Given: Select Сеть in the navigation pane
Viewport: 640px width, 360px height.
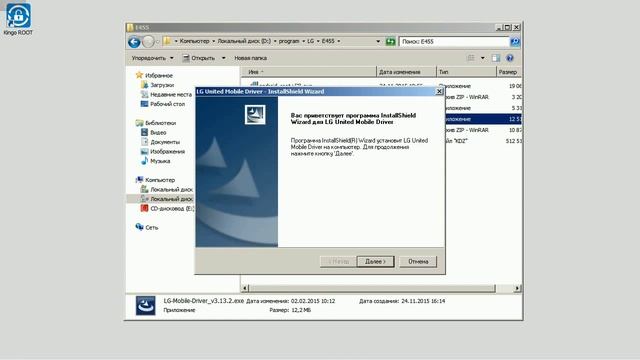Looking at the screenshot, I should [147, 227].
